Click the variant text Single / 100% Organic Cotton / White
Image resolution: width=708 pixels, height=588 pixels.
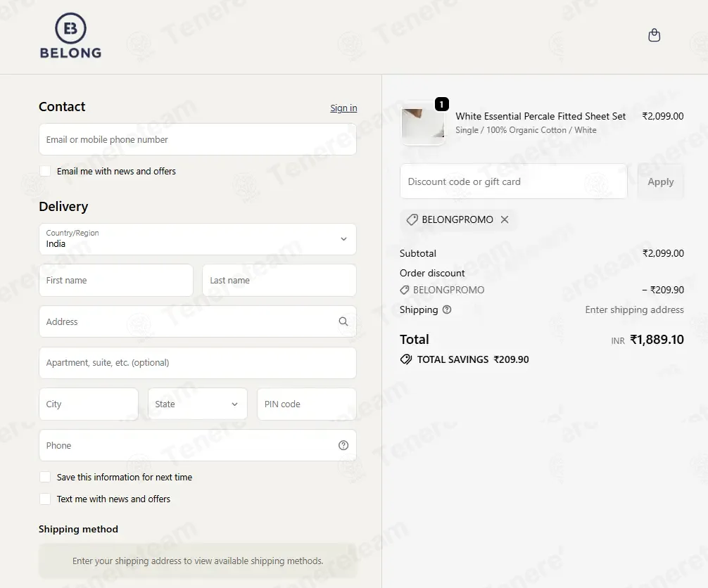click(x=526, y=130)
